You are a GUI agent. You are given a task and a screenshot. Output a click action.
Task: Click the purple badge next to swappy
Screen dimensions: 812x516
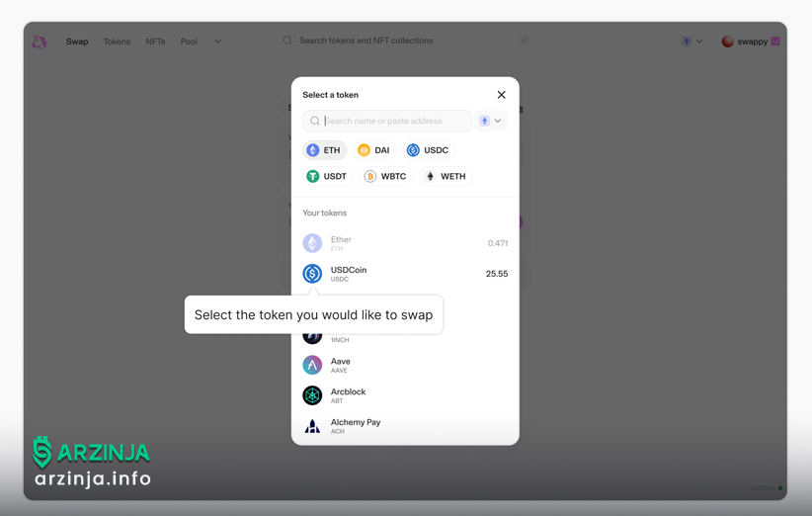(775, 41)
